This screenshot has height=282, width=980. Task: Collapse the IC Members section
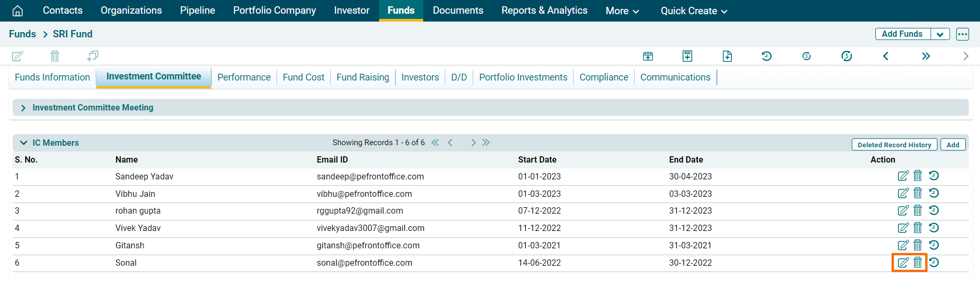(x=23, y=143)
